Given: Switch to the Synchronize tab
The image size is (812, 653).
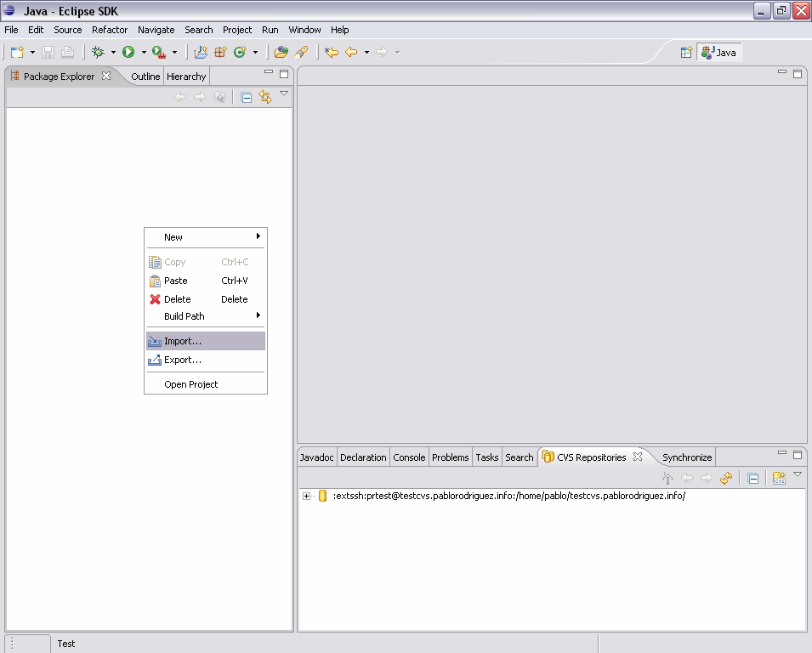Looking at the screenshot, I should click(x=687, y=457).
